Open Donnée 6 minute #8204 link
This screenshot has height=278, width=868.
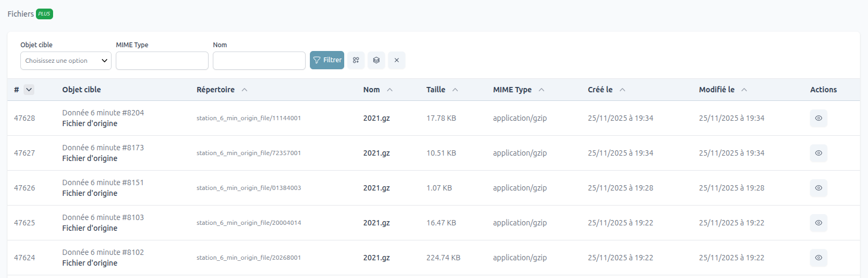pyautogui.click(x=103, y=113)
